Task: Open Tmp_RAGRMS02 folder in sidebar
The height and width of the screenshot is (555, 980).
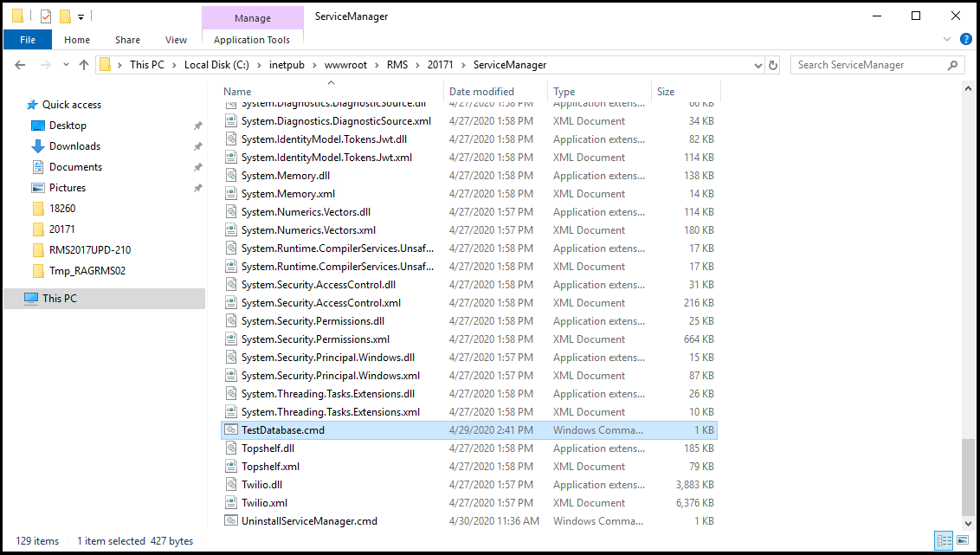Action: (x=87, y=271)
